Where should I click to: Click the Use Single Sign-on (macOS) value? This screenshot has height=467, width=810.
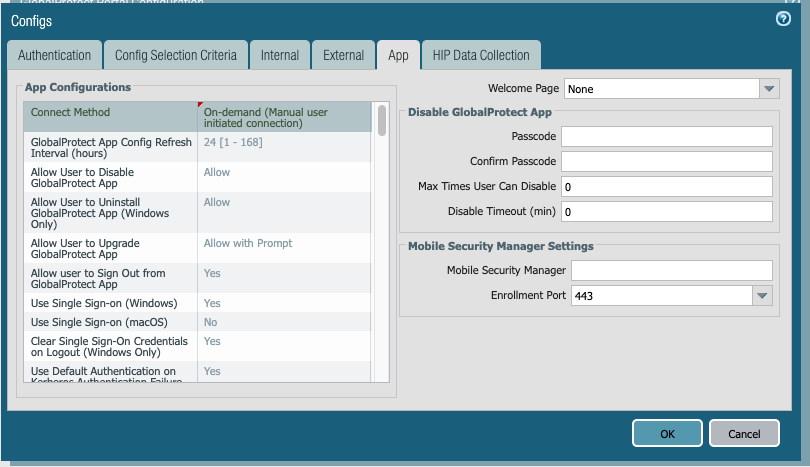[x=211, y=322]
